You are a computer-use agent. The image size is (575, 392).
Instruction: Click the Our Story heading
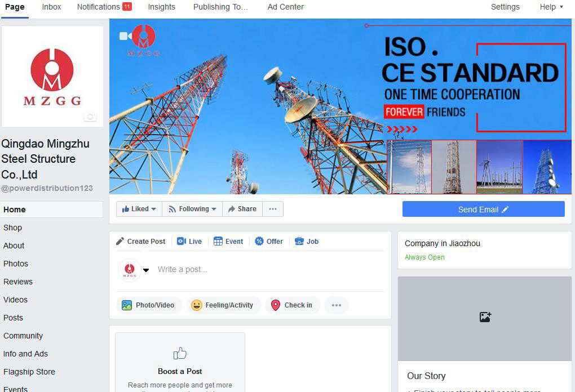tap(426, 376)
